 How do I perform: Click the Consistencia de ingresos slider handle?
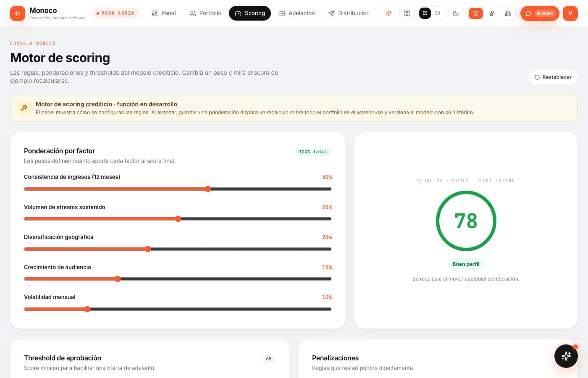(208, 189)
